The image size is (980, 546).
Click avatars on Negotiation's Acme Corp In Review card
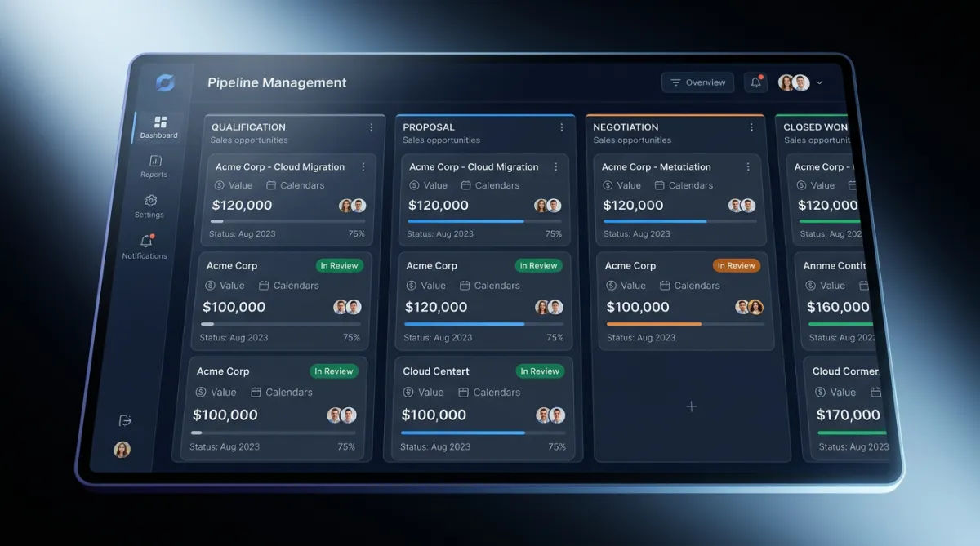tap(749, 307)
